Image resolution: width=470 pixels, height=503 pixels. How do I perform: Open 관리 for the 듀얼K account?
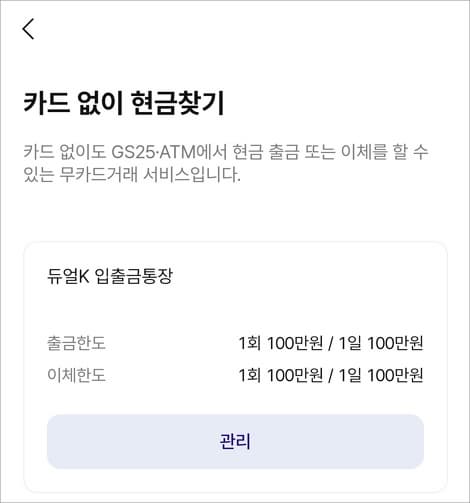[x=235, y=441]
